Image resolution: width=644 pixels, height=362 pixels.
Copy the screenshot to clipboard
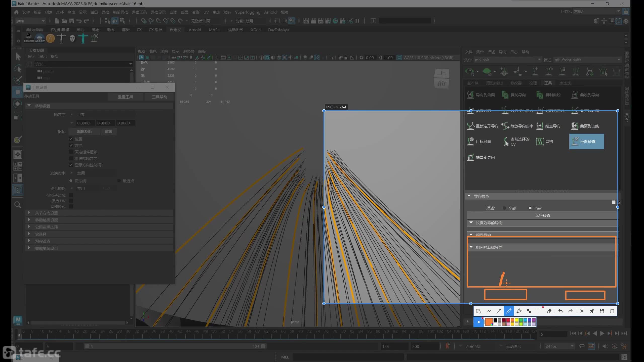(x=612, y=311)
